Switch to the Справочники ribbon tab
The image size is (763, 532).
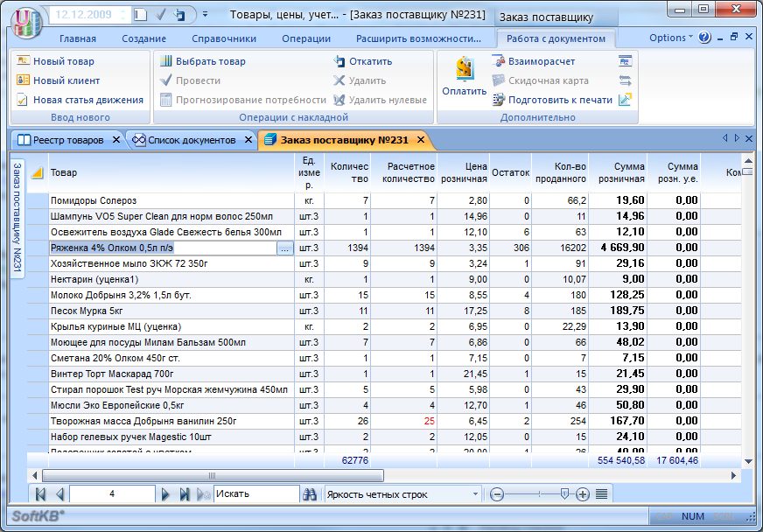point(224,38)
